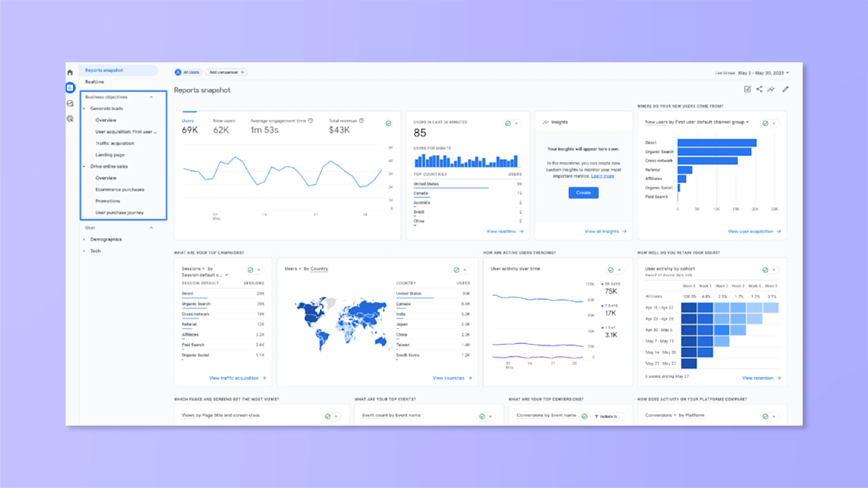Click Apr 16 - Apr 22 cohort row
868x488 pixels.
[712, 308]
